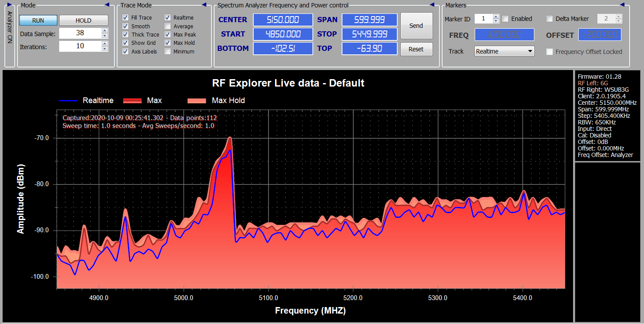
Task: Enable the Average trace checkbox
Action: coord(168,26)
